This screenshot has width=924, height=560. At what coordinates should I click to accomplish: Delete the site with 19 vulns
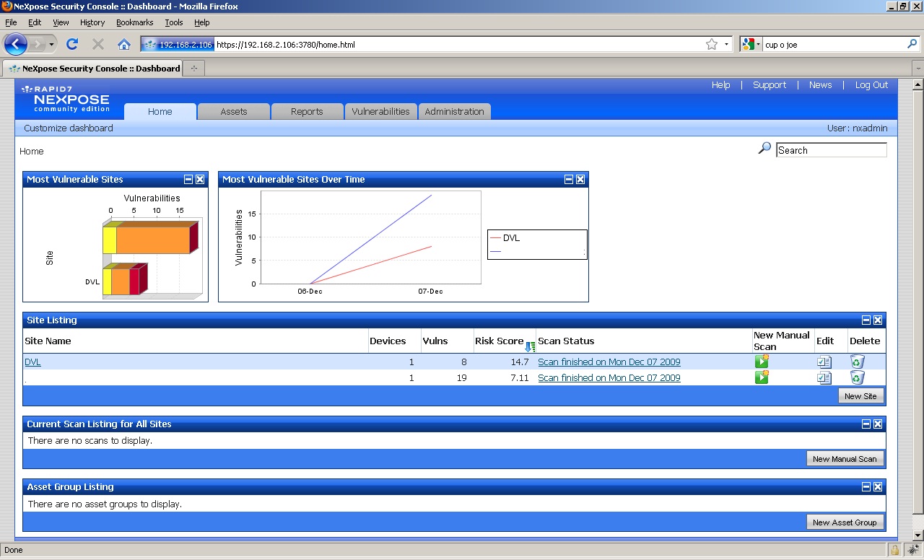(857, 377)
